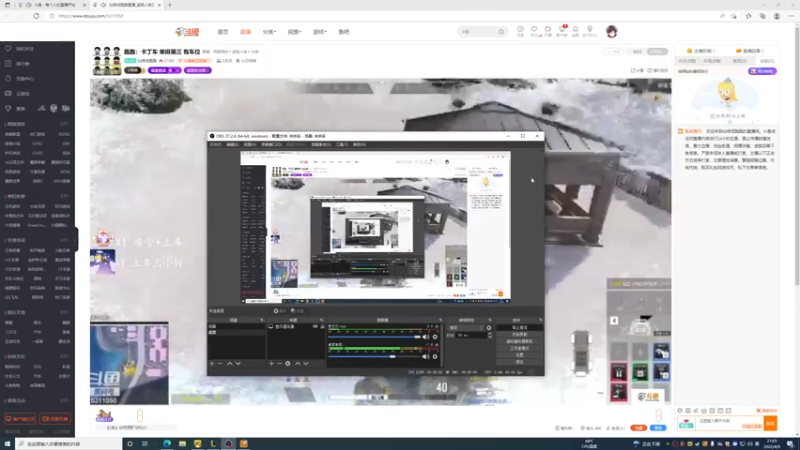Expand the 游戏 games dropdown

[x=319, y=32]
